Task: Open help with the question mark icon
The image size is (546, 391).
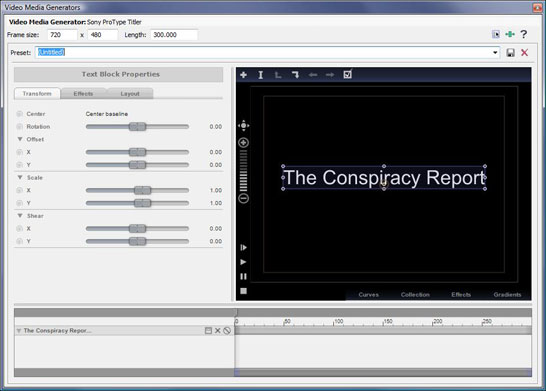Action: click(523, 34)
